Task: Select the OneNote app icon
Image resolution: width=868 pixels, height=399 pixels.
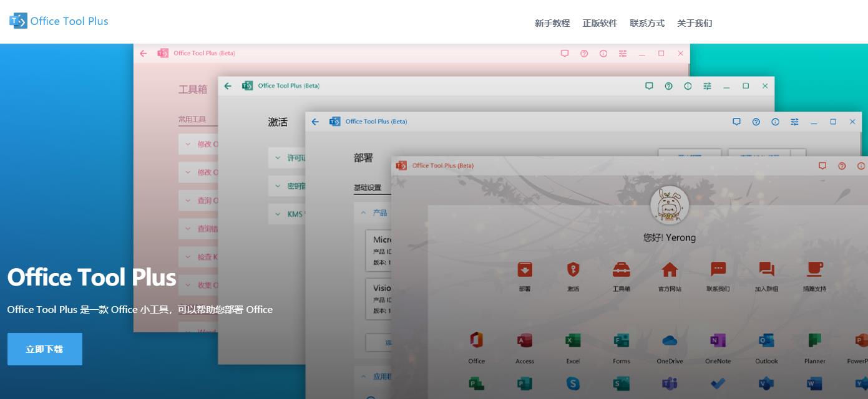Action: (718, 340)
